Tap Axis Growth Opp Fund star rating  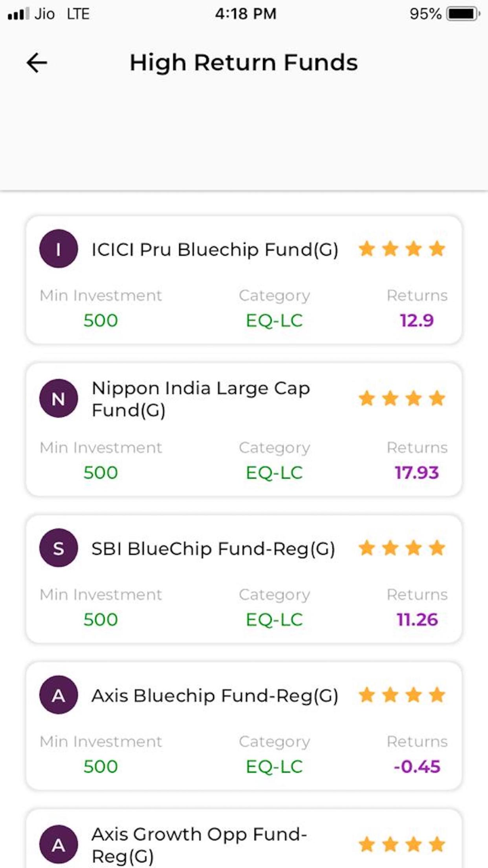click(401, 844)
